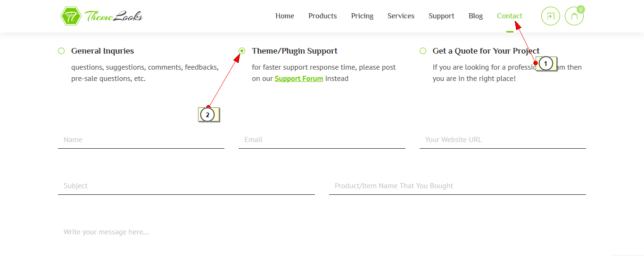644x256 pixels.
Task: Click the Name input field
Action: [x=141, y=140]
